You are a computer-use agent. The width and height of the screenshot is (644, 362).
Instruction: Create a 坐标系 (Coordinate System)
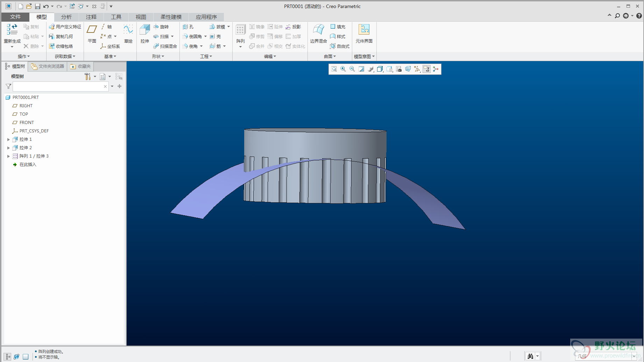tap(110, 46)
